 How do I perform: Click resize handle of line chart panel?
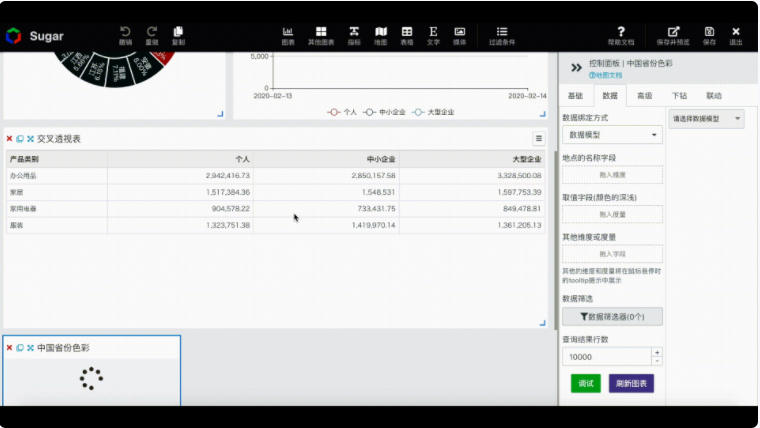(x=542, y=114)
